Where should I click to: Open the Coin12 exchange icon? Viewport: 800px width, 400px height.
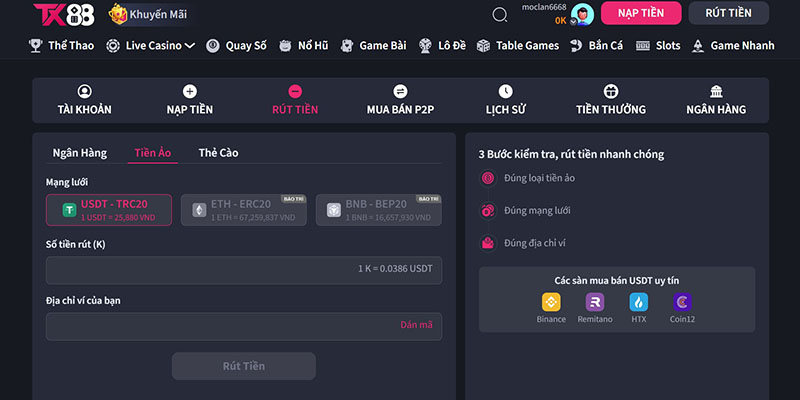683,303
